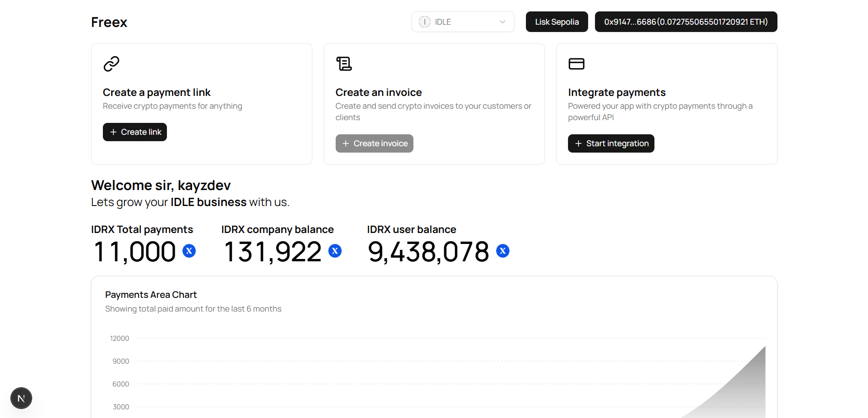
Task: Open the 0x9147...6686 wallet account button
Action: [x=686, y=22]
